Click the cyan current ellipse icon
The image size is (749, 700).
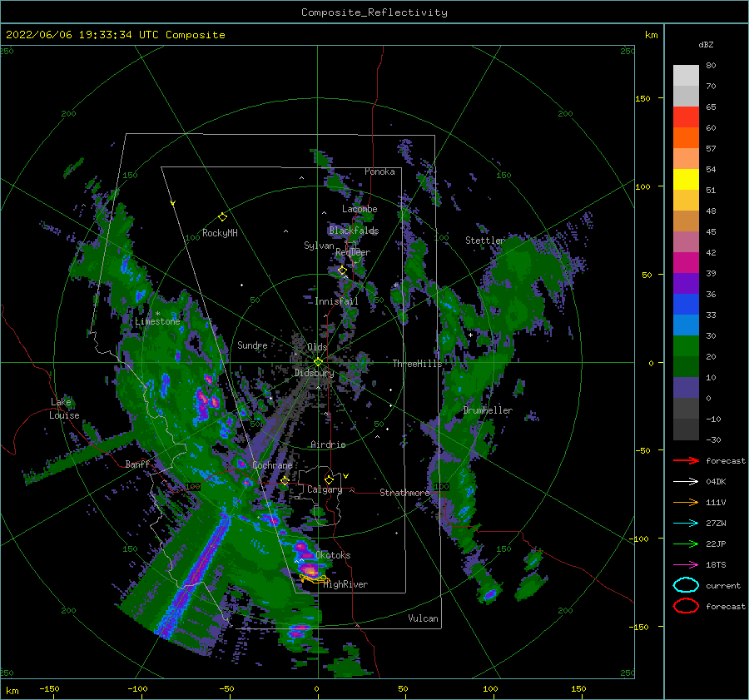pos(686,585)
